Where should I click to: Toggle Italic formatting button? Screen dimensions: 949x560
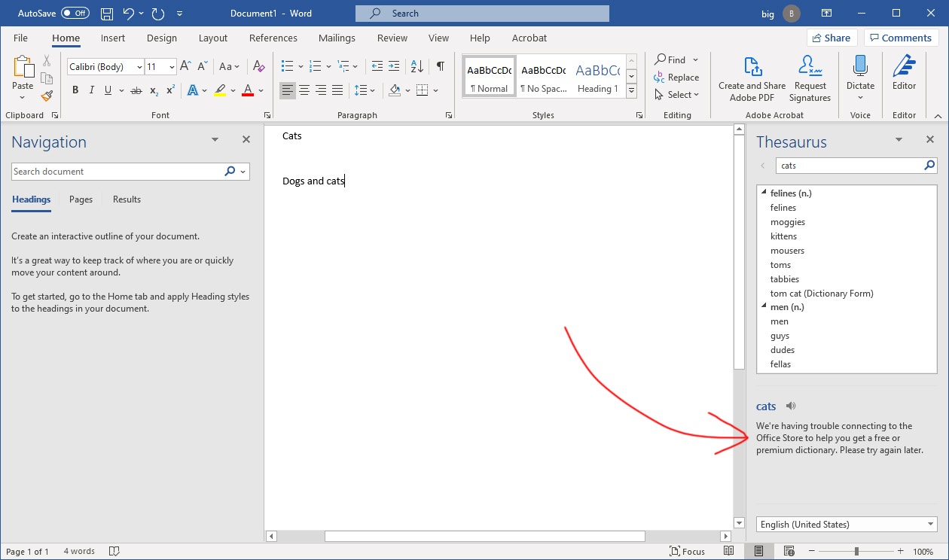coord(92,90)
